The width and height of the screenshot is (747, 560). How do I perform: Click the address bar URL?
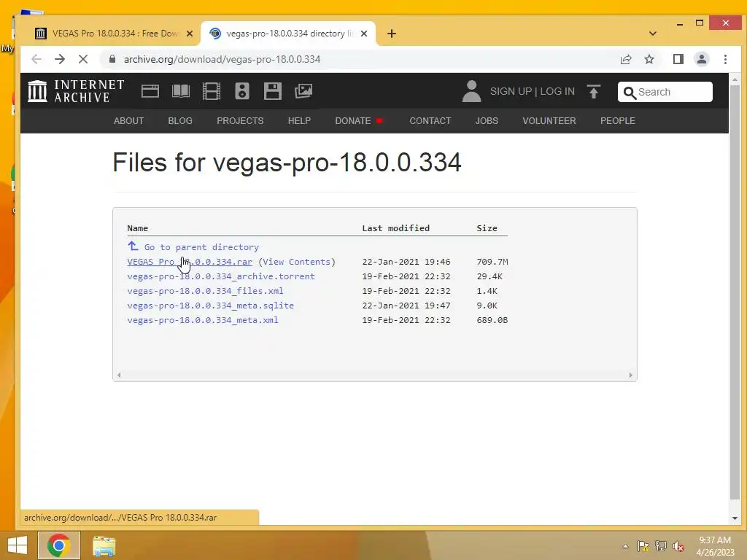tap(222, 59)
